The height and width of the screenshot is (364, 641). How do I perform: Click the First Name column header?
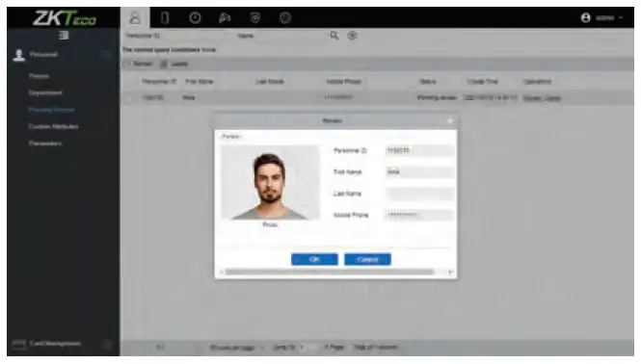click(x=200, y=82)
